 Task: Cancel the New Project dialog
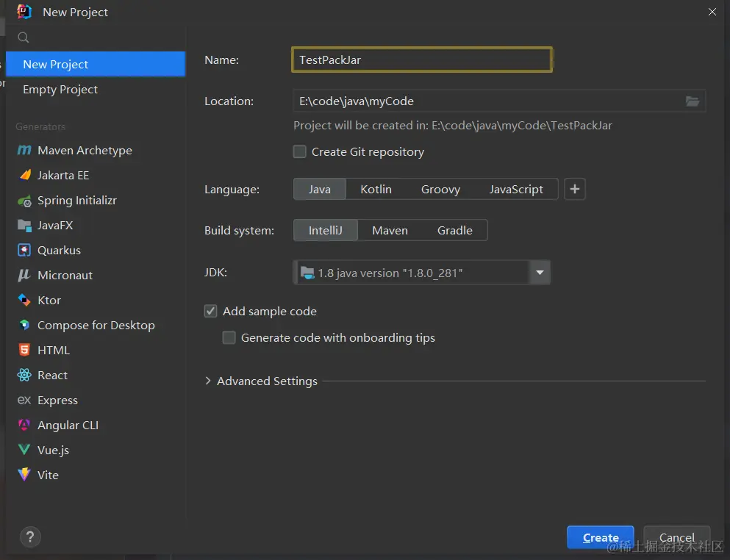tap(676, 537)
